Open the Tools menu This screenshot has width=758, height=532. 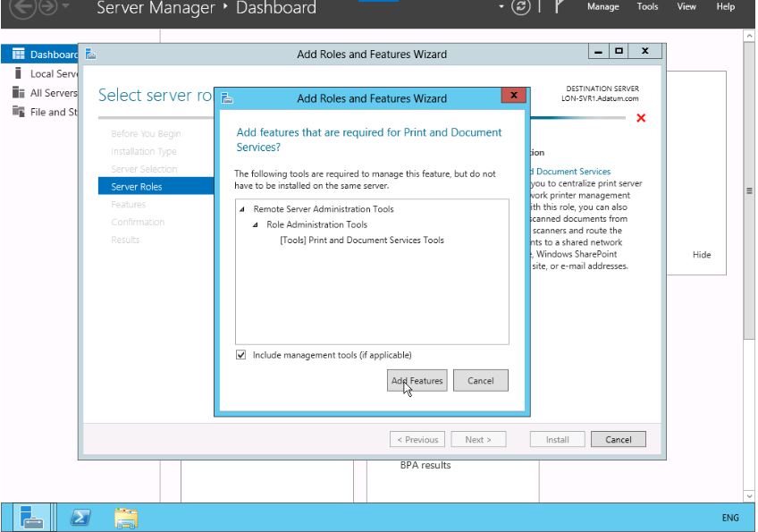(647, 7)
